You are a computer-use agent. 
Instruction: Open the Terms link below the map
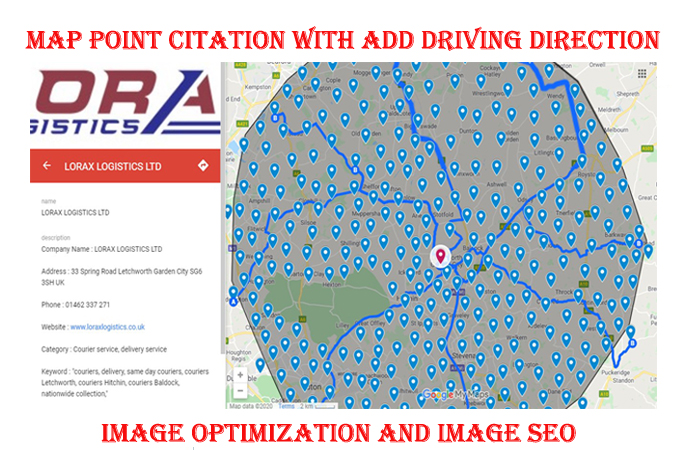(x=286, y=406)
